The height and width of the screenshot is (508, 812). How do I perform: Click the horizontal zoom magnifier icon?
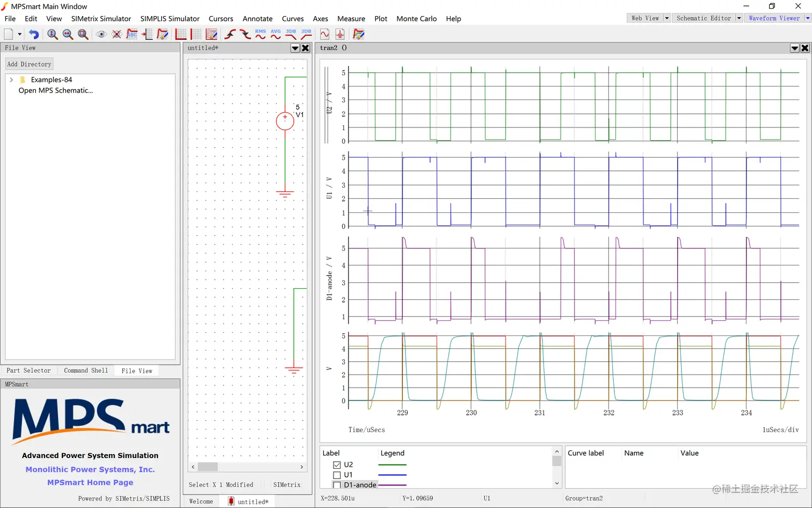68,34
